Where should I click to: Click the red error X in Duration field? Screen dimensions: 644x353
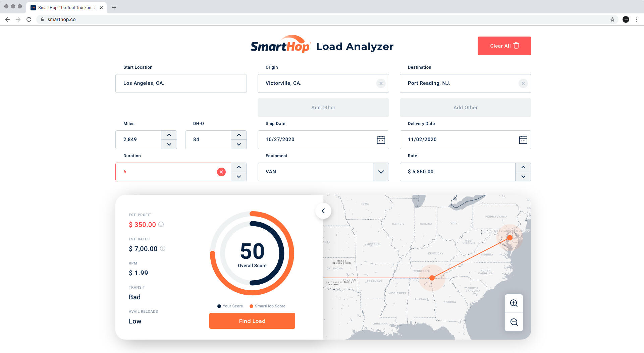point(221,172)
